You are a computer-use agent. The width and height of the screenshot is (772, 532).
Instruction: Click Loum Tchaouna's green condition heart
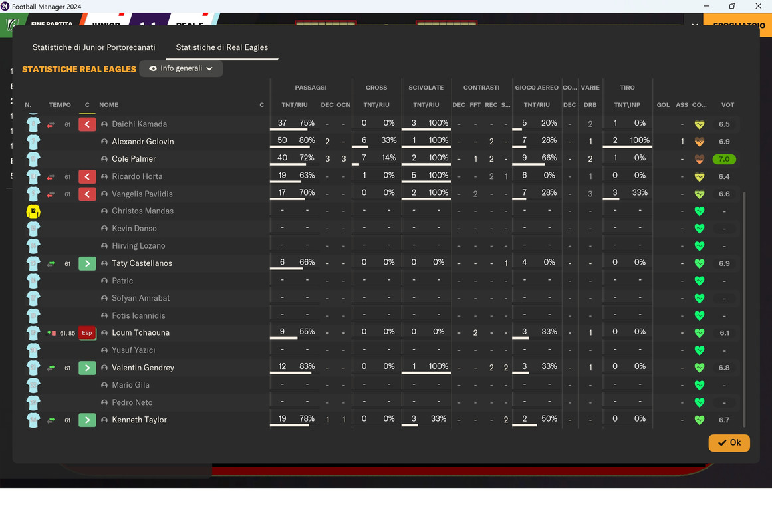click(x=699, y=333)
